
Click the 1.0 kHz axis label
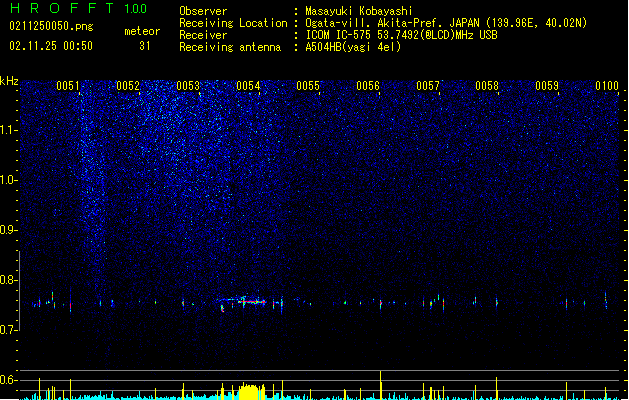(9, 180)
